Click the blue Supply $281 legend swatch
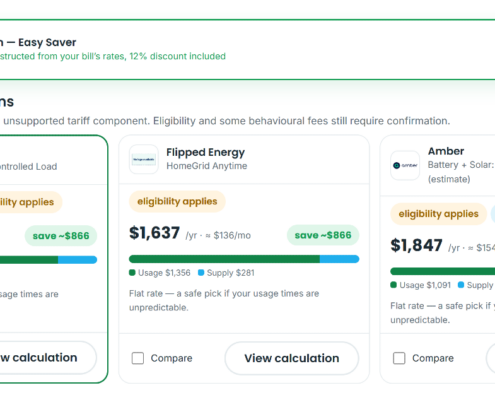The height and width of the screenshot is (400, 495). [x=201, y=273]
